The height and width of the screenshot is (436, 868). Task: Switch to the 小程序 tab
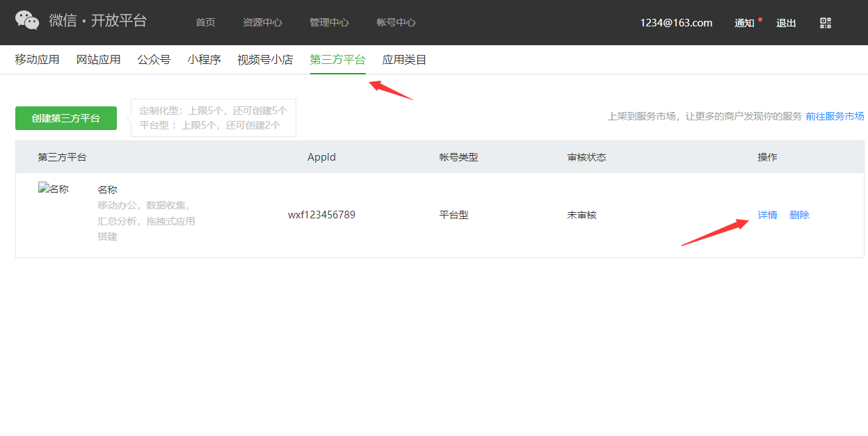[x=204, y=60]
